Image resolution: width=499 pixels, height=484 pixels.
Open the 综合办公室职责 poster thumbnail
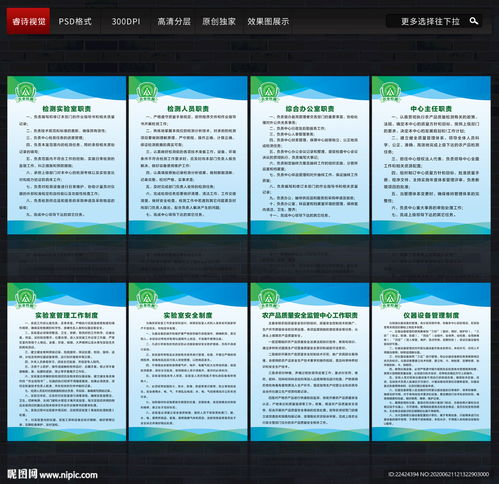point(310,155)
